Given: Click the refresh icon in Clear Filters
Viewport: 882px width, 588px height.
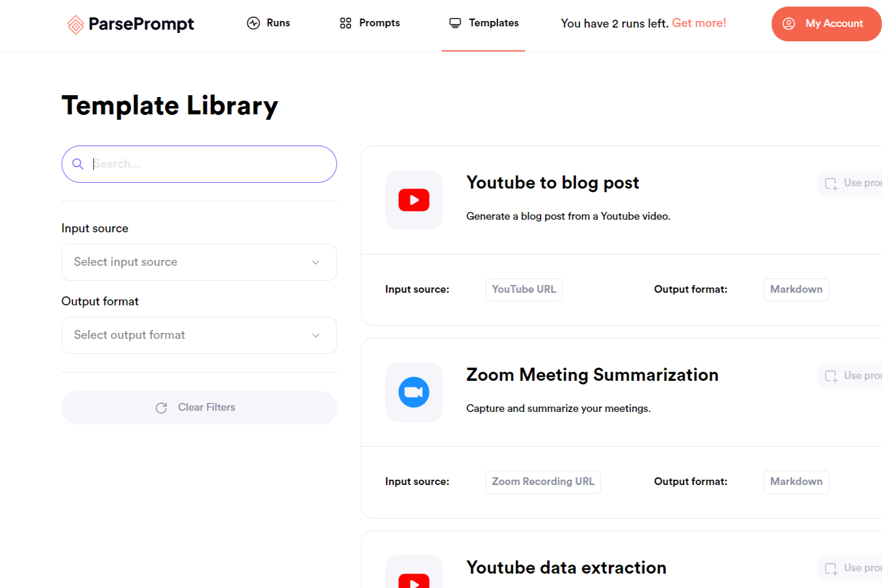Looking at the screenshot, I should click(161, 407).
